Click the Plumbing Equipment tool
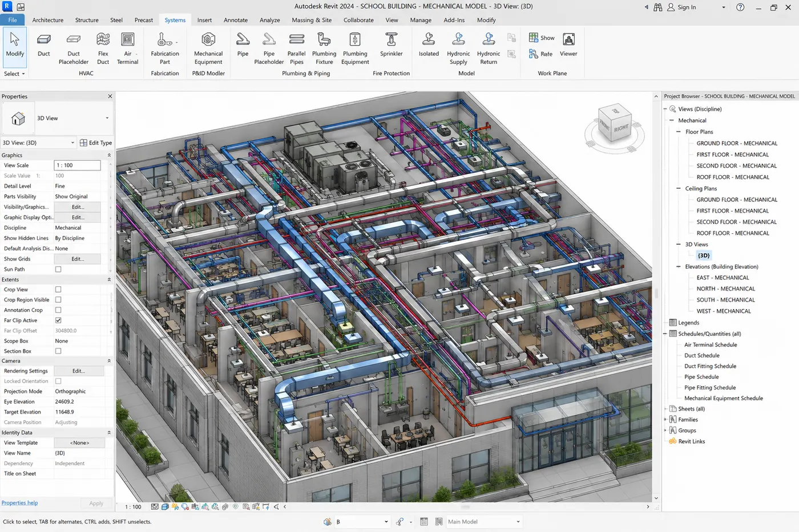This screenshot has height=532, width=799. (x=355, y=48)
